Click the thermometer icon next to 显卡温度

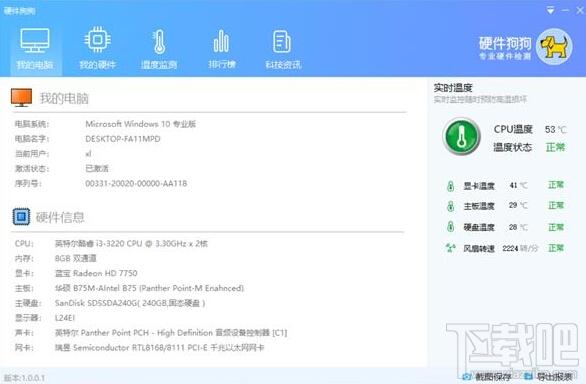[450, 185]
